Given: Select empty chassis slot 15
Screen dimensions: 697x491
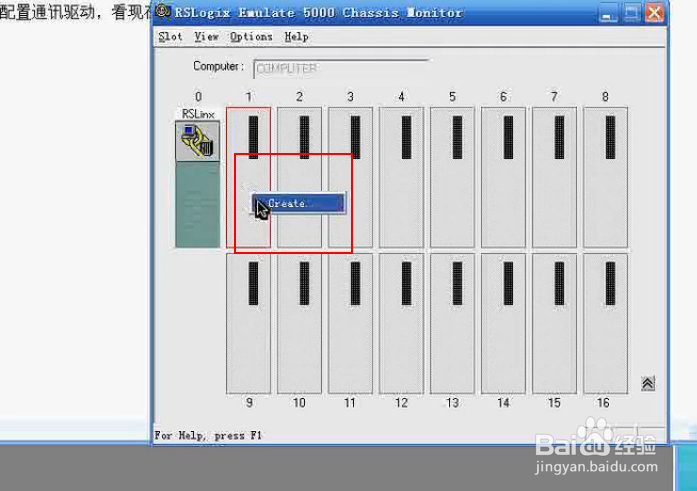Looking at the screenshot, I should (555, 323).
